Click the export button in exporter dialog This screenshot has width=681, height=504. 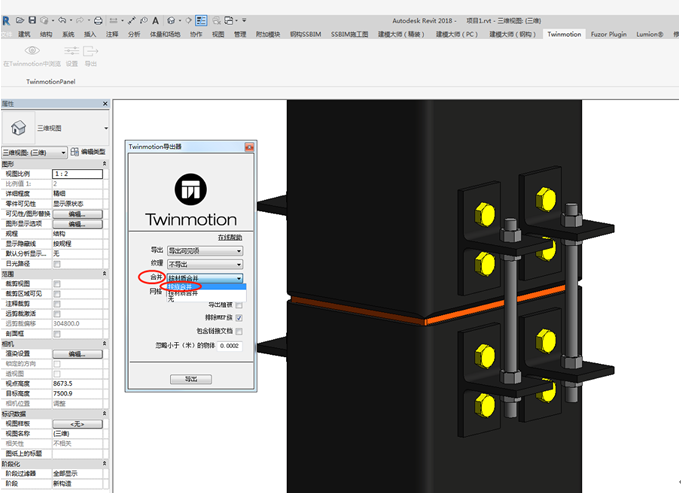pyautogui.click(x=191, y=379)
